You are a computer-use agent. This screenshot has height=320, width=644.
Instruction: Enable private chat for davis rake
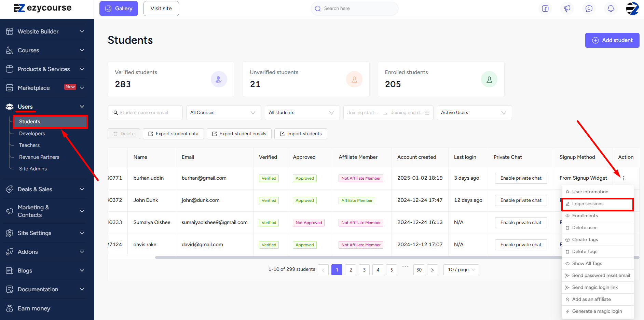click(x=521, y=245)
